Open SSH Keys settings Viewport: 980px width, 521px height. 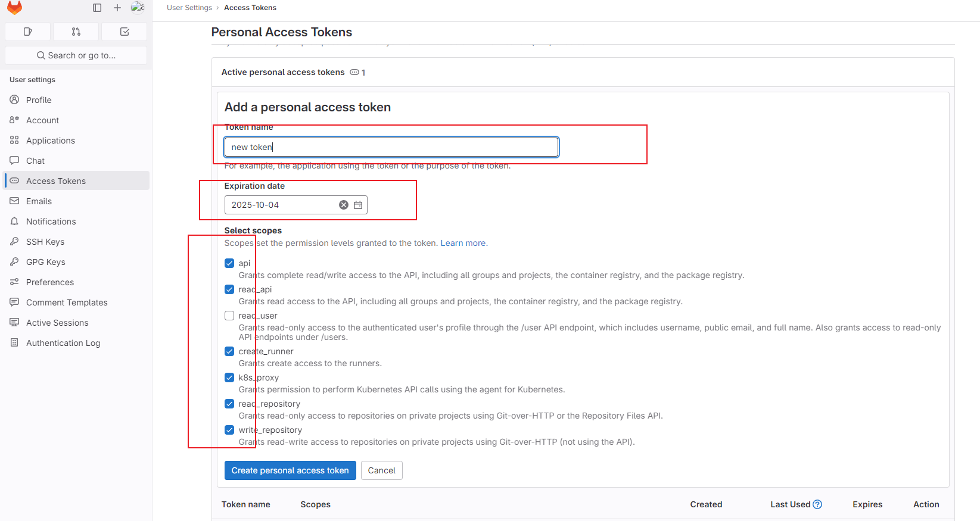click(x=44, y=241)
